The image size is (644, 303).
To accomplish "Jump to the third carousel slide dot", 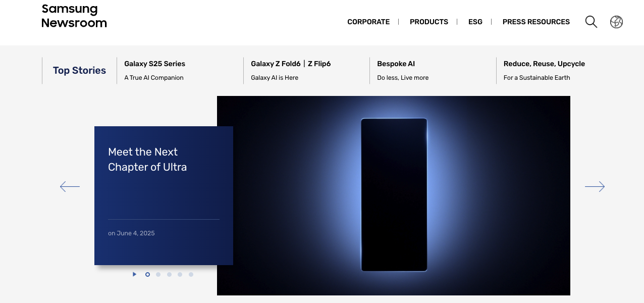I will tap(169, 275).
